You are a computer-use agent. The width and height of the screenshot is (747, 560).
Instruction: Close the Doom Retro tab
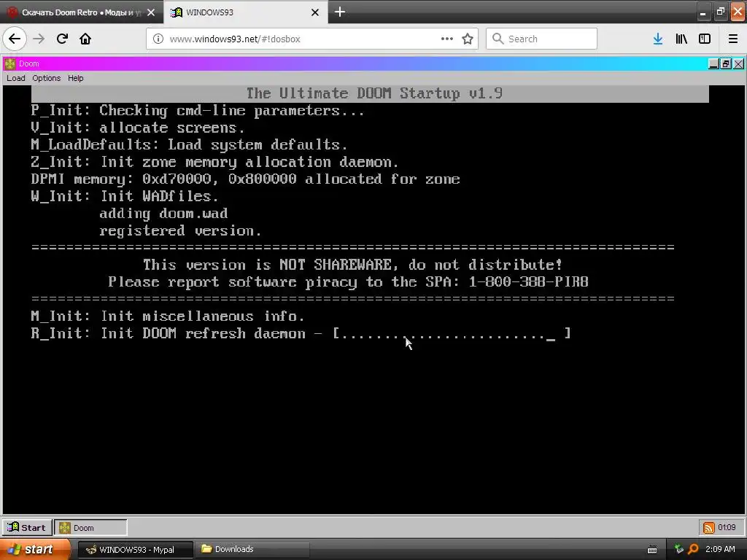coord(151,12)
